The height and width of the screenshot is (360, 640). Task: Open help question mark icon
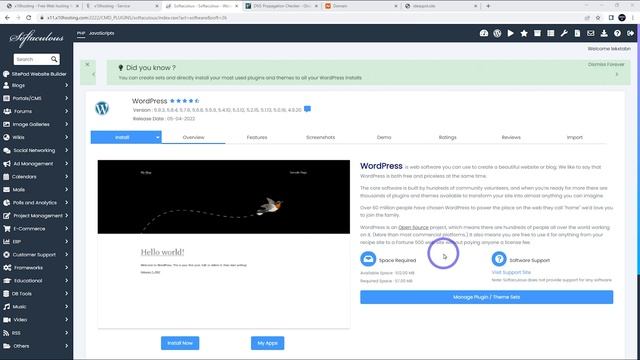(x=617, y=33)
